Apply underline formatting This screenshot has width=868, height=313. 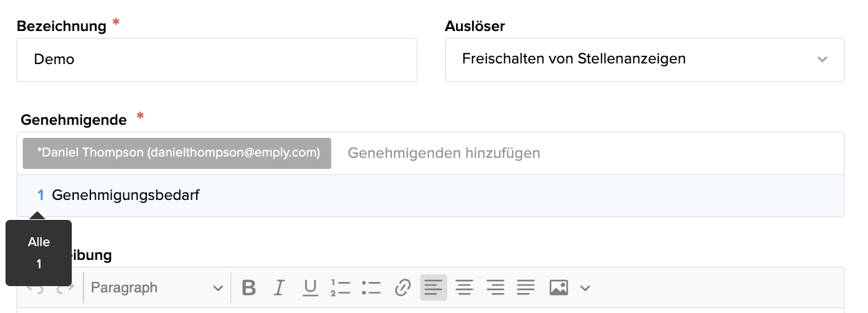[x=310, y=287]
